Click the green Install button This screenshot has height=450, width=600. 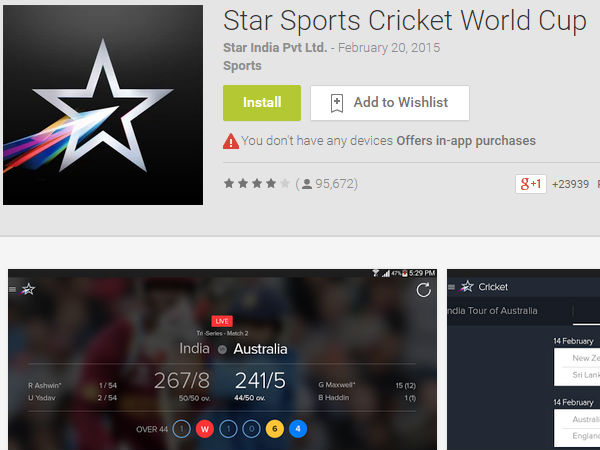(x=262, y=103)
